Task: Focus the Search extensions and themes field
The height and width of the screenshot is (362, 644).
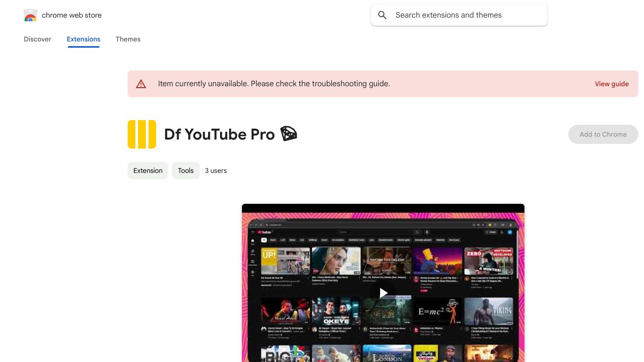Action: (459, 15)
